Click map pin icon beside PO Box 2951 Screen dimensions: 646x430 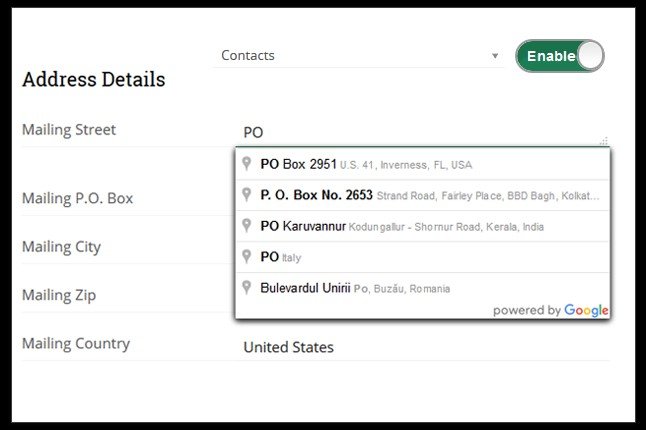point(246,164)
